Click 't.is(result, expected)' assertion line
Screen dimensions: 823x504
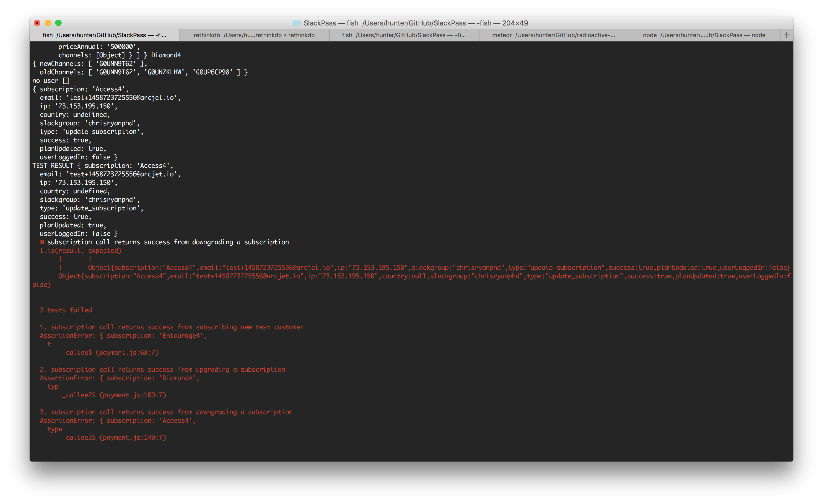click(80, 250)
